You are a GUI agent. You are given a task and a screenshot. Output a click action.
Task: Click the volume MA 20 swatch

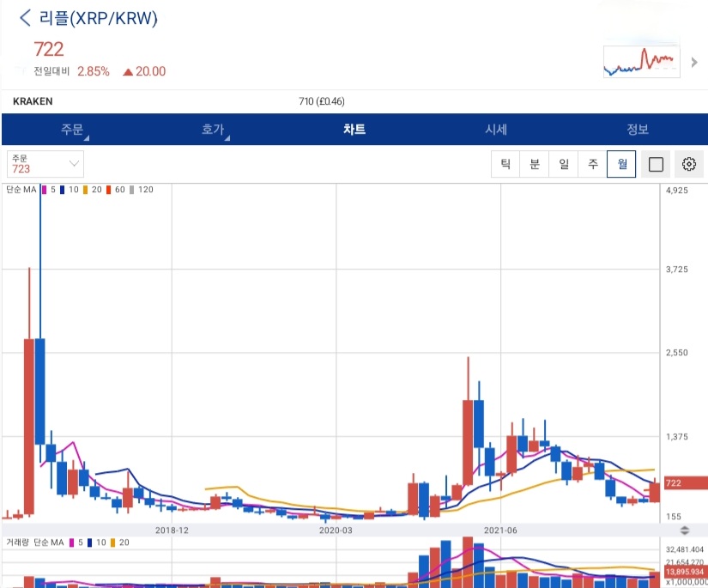(113, 543)
